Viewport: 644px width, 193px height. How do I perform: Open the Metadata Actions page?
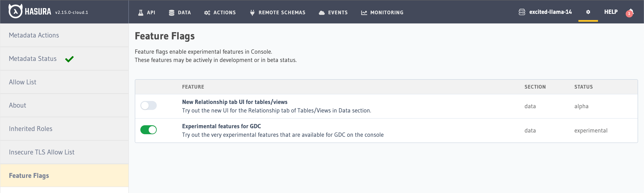pos(34,35)
